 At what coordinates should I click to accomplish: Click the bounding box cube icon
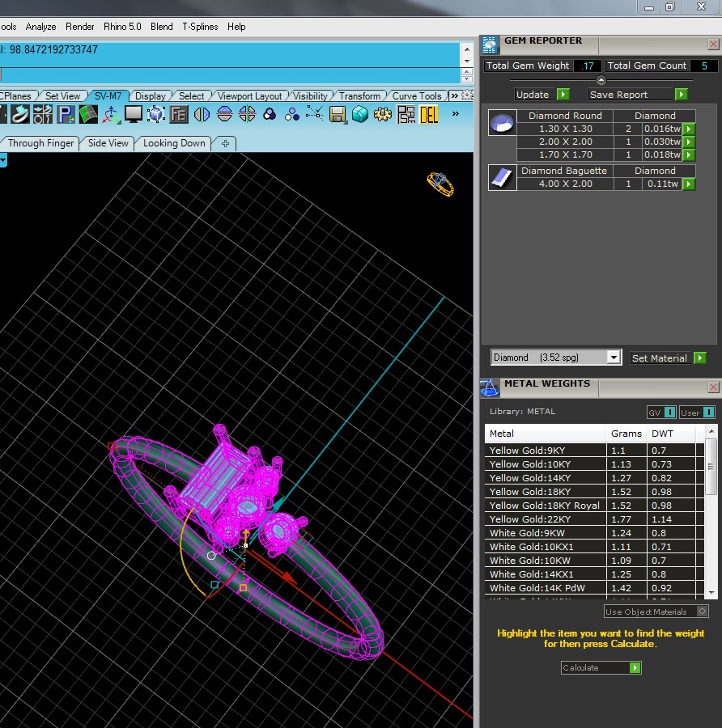(x=156, y=114)
